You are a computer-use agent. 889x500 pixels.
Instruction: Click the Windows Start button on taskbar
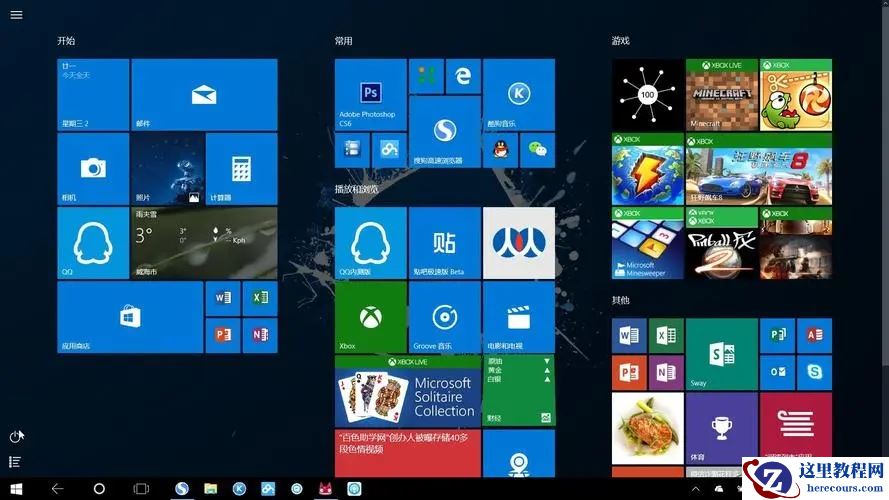click(16, 489)
